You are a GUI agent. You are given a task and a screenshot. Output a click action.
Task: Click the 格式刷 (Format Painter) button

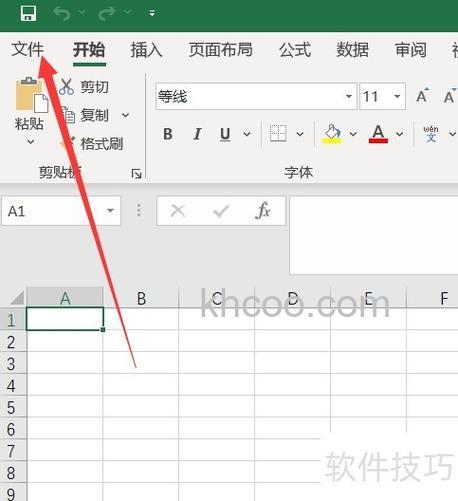(x=92, y=144)
